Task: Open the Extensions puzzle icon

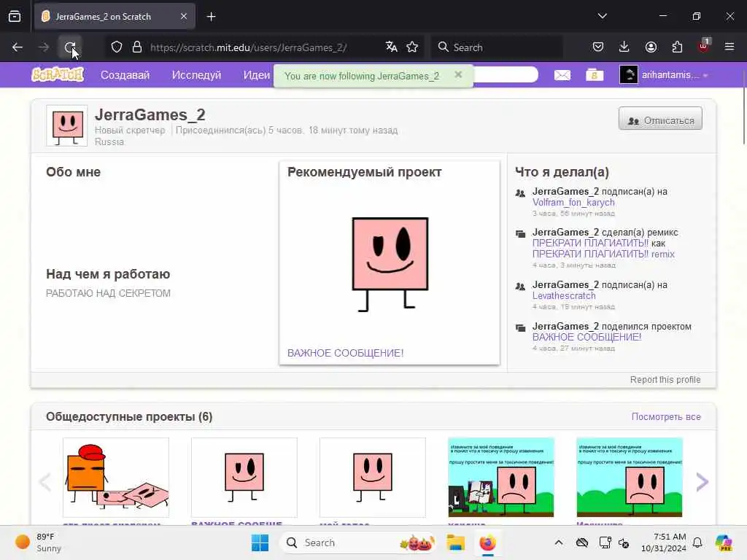Action: (677, 47)
